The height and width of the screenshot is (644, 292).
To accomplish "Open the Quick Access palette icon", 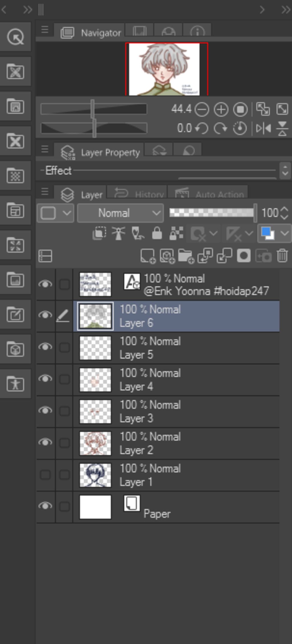I will point(15,37).
